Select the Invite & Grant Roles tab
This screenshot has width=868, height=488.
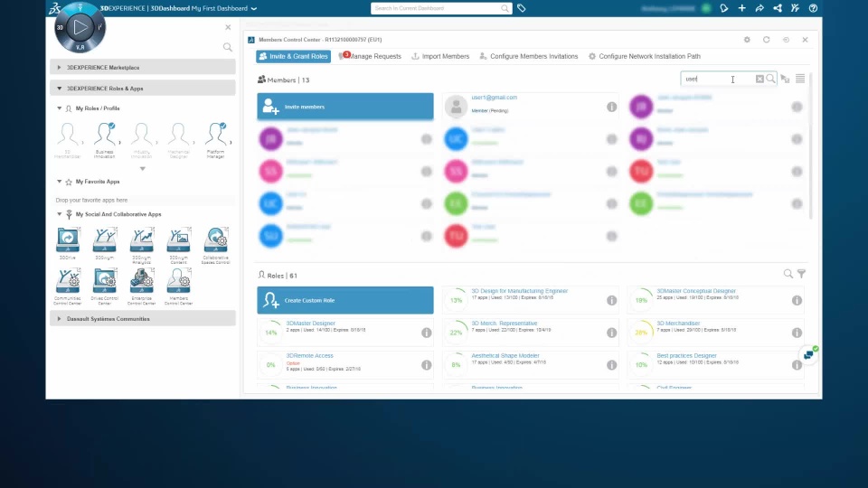coord(293,56)
